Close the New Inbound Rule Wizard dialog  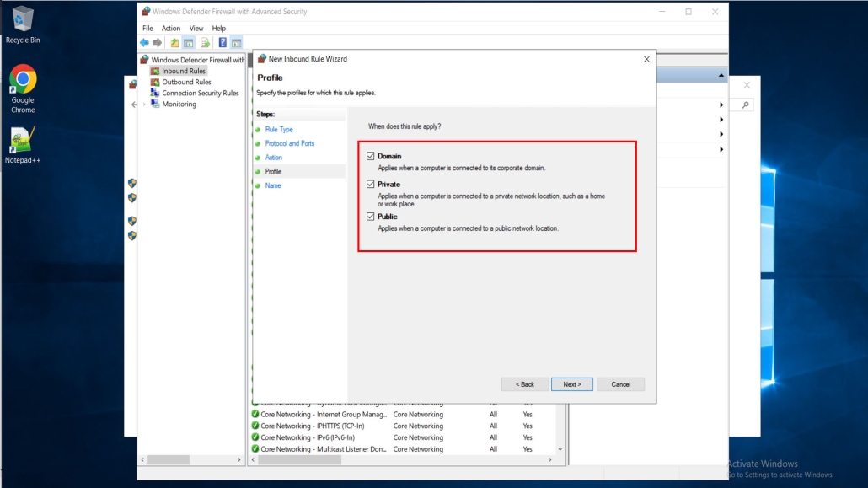pyautogui.click(x=646, y=59)
